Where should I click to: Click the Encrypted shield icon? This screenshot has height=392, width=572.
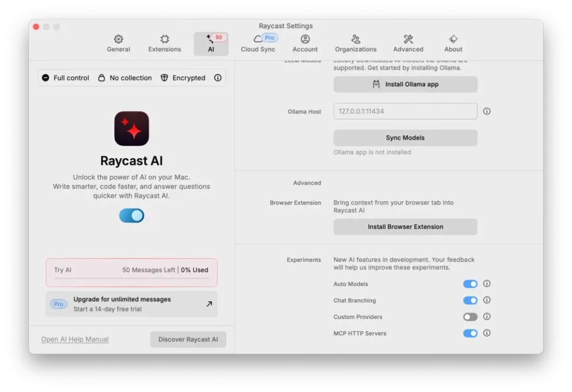[x=165, y=78]
